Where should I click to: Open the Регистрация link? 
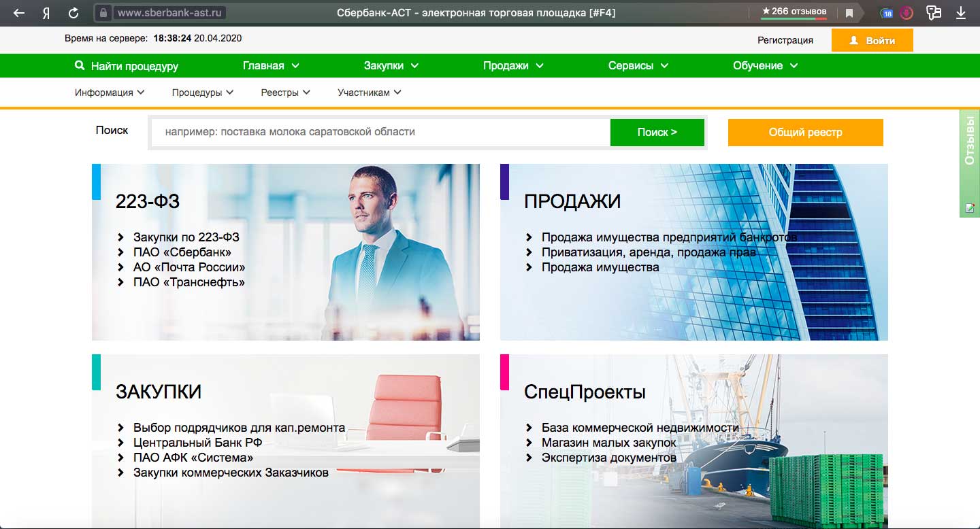[x=785, y=40]
